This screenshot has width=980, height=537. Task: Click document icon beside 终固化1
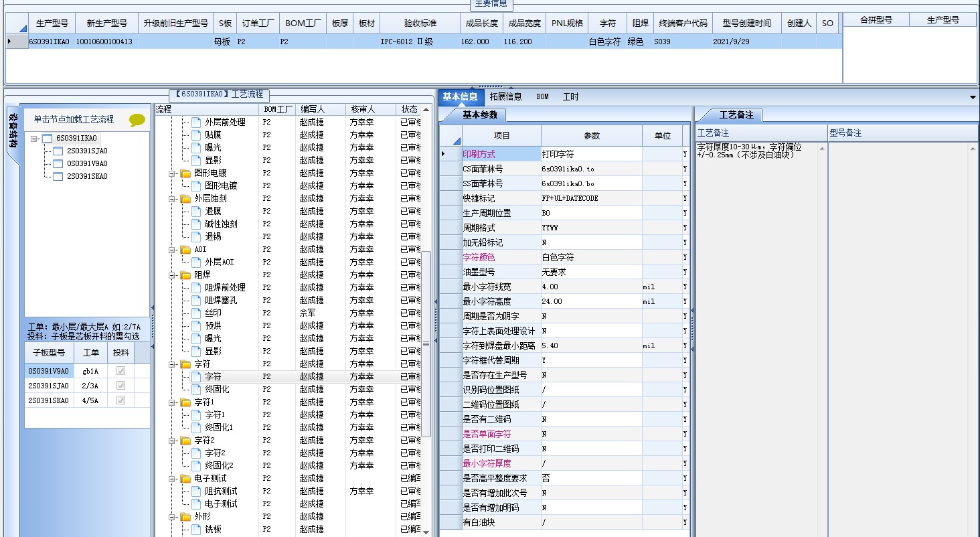(196, 427)
